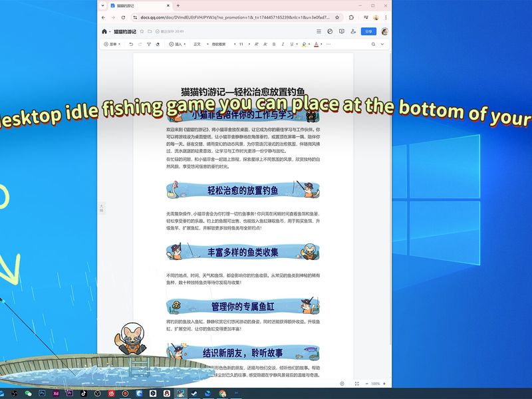Apply the red font color
The height and width of the screenshot is (399, 532).
[317, 44]
